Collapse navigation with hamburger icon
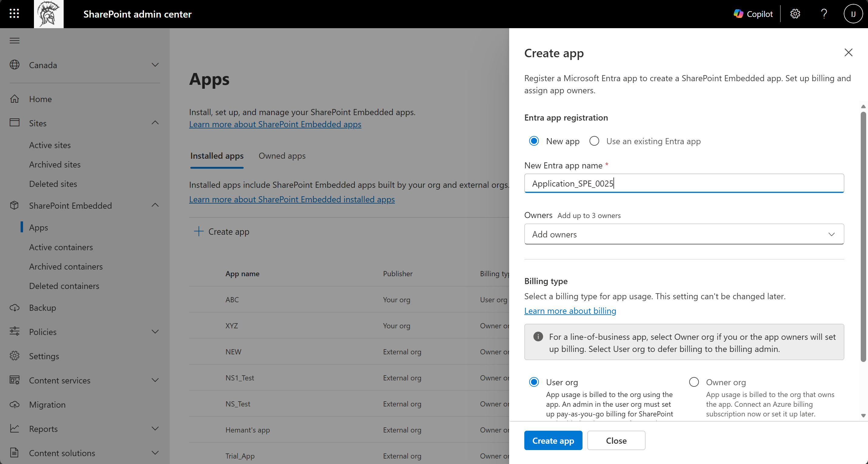The width and height of the screenshot is (868, 464). [15, 41]
